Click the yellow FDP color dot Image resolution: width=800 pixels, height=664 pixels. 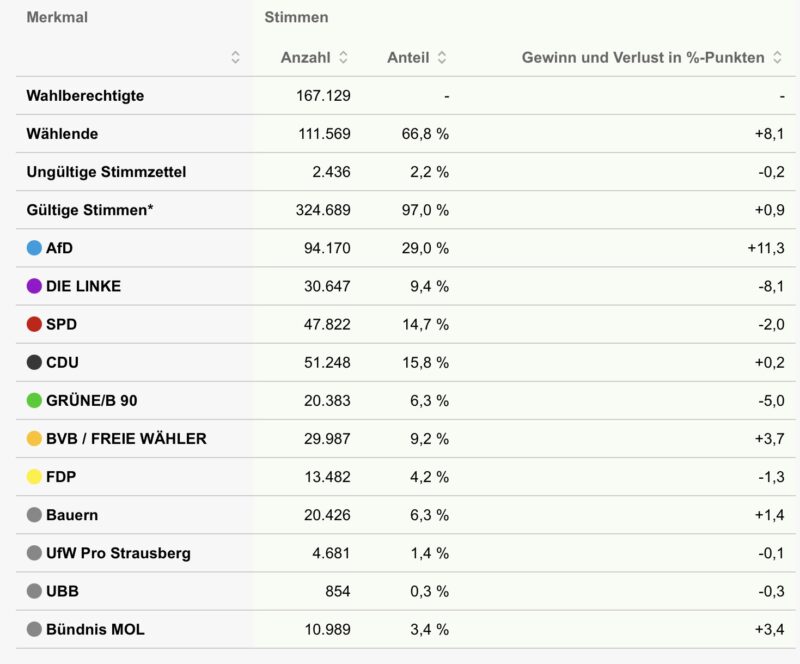coord(34,477)
